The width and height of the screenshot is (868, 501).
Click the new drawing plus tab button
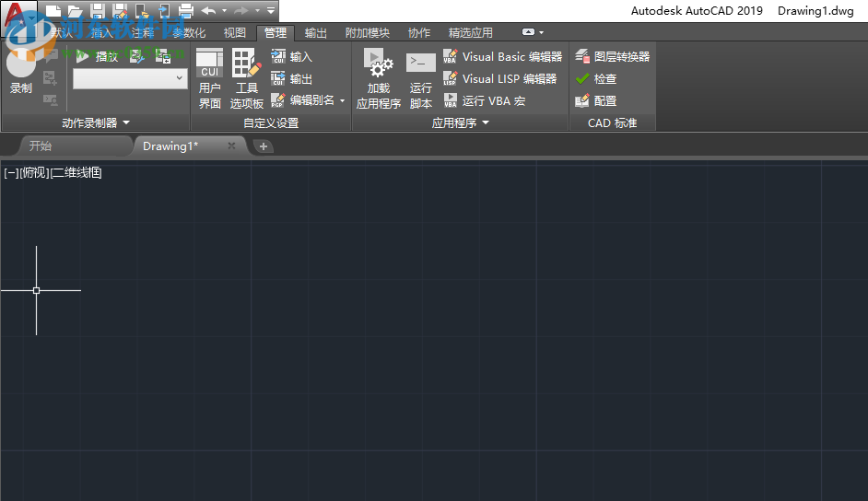pos(264,146)
